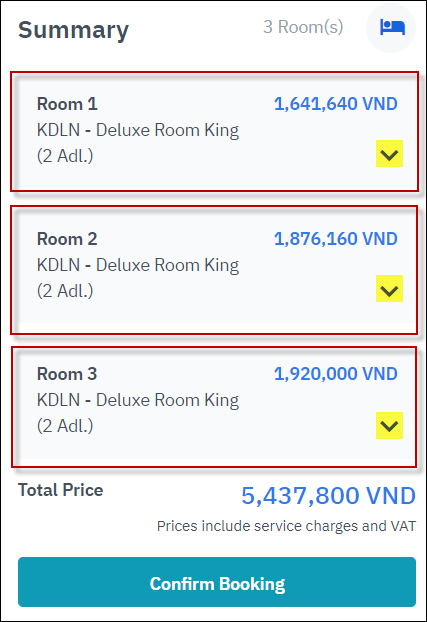Viewport: 427px width, 622px height.
Task: Select the Room 2 card
Action: [x=214, y=270]
